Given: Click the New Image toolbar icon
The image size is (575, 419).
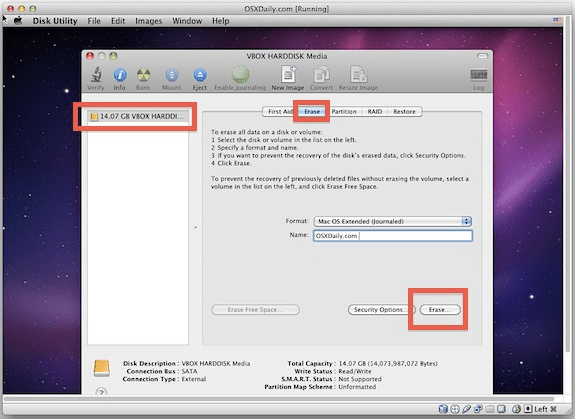Looking at the screenshot, I should click(x=288, y=74).
